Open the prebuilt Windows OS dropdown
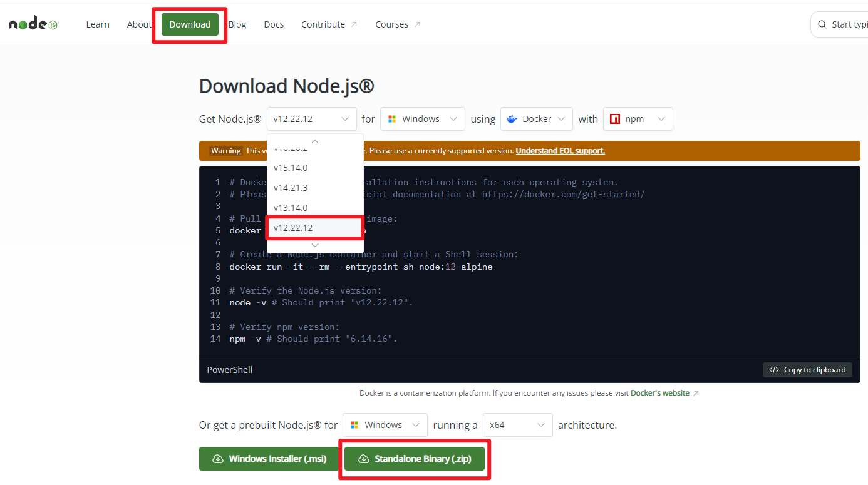The width and height of the screenshot is (868, 485). 385,425
